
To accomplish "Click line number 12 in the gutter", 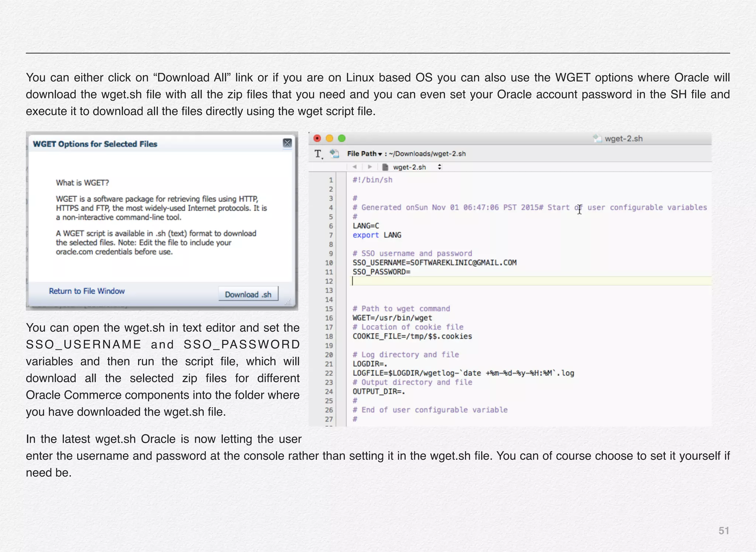I will 329,281.
